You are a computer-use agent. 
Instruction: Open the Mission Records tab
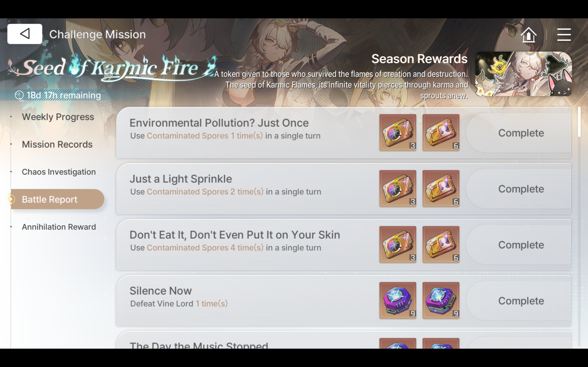click(x=57, y=145)
